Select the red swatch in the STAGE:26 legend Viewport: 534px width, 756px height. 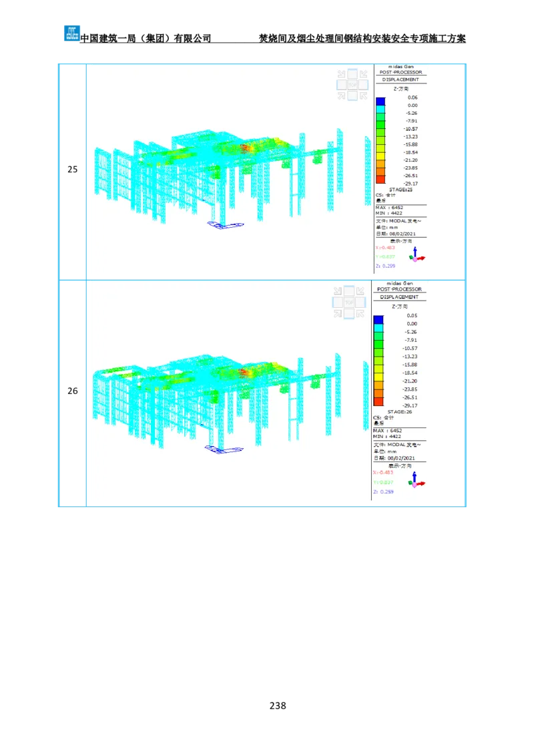(378, 401)
